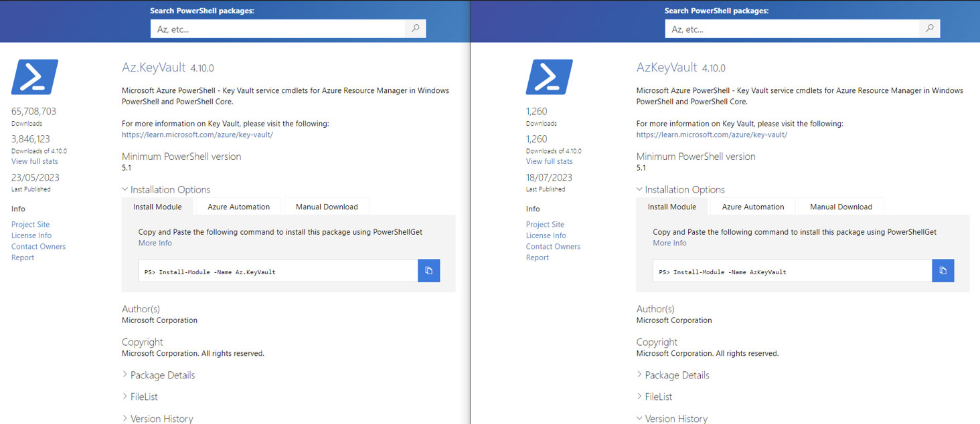Image resolution: width=980 pixels, height=424 pixels.
Task: Click More Info link on AzKeyVault page
Action: pyautogui.click(x=670, y=243)
